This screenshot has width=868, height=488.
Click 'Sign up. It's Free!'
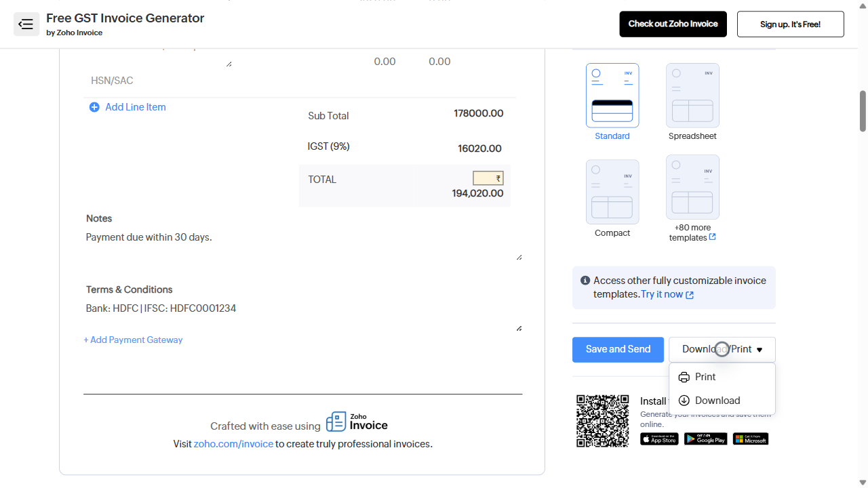(790, 24)
